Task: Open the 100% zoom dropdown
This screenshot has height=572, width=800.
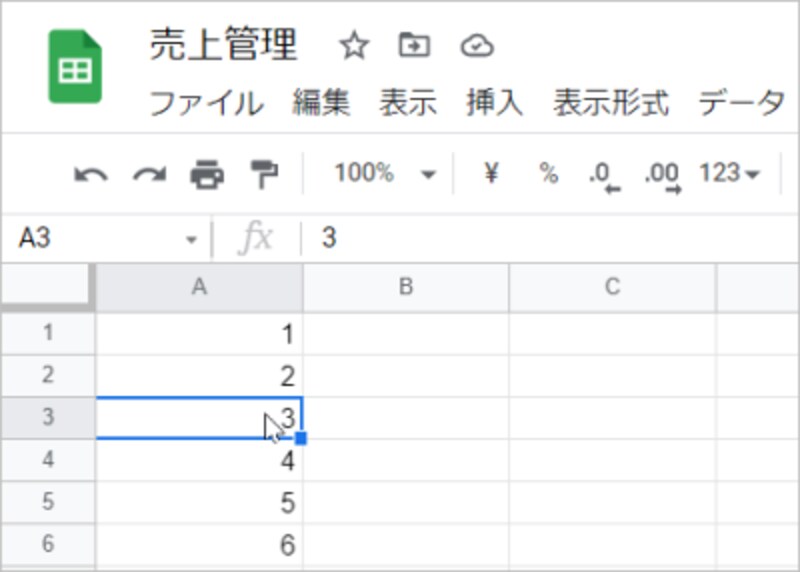Action: (x=385, y=173)
